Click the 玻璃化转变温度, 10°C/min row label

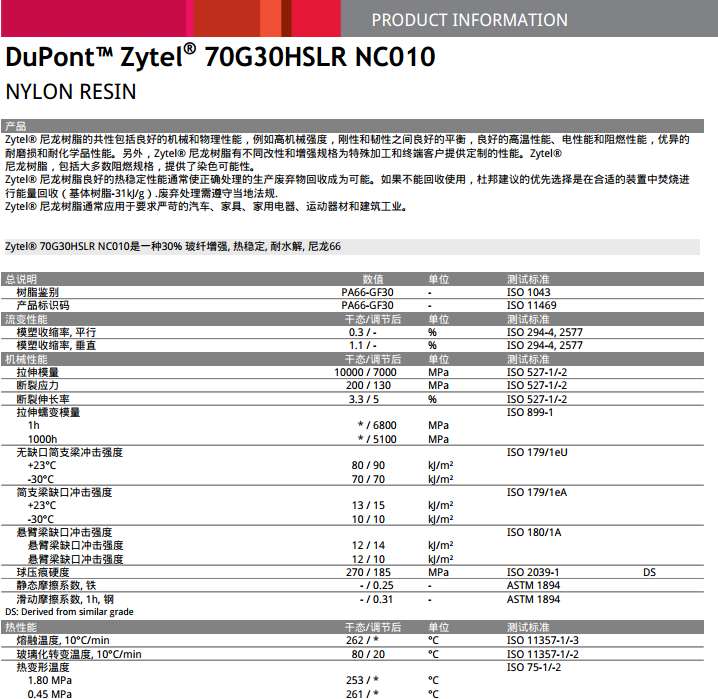click(79, 654)
